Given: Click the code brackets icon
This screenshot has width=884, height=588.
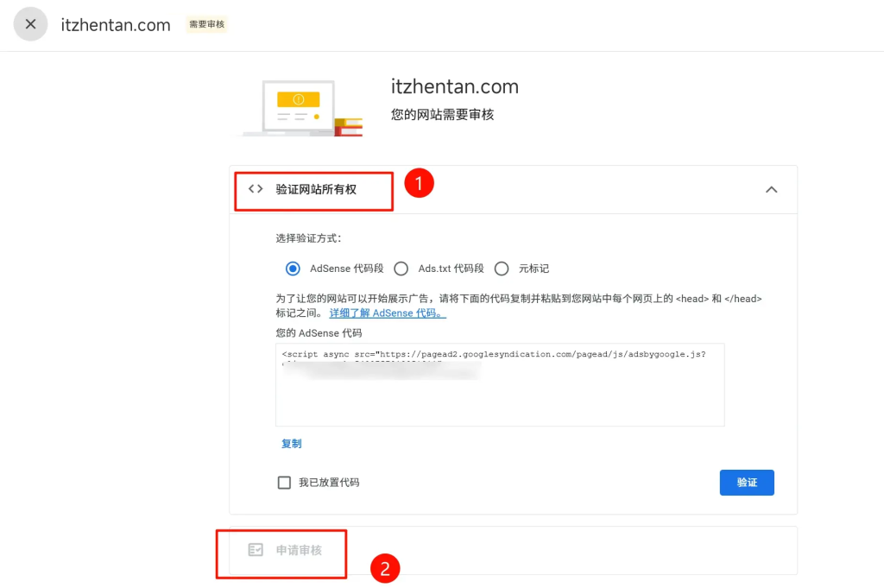Looking at the screenshot, I should pyautogui.click(x=256, y=189).
